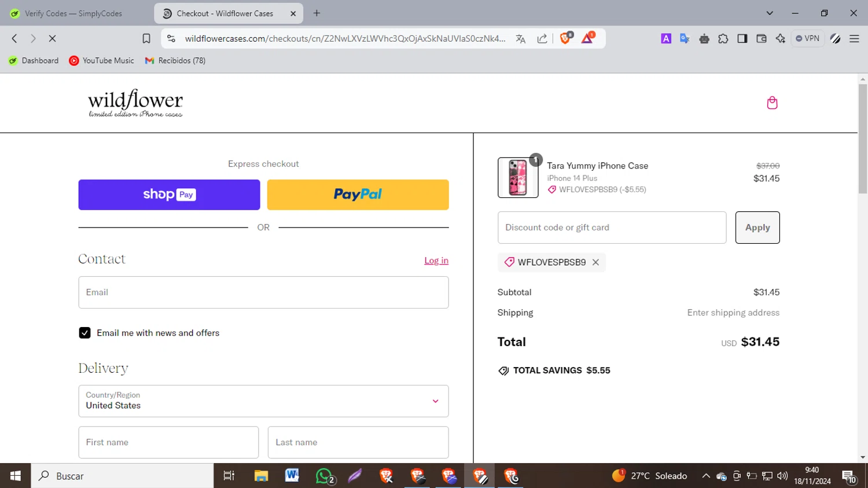Click the Enter shipping address text

733,313
